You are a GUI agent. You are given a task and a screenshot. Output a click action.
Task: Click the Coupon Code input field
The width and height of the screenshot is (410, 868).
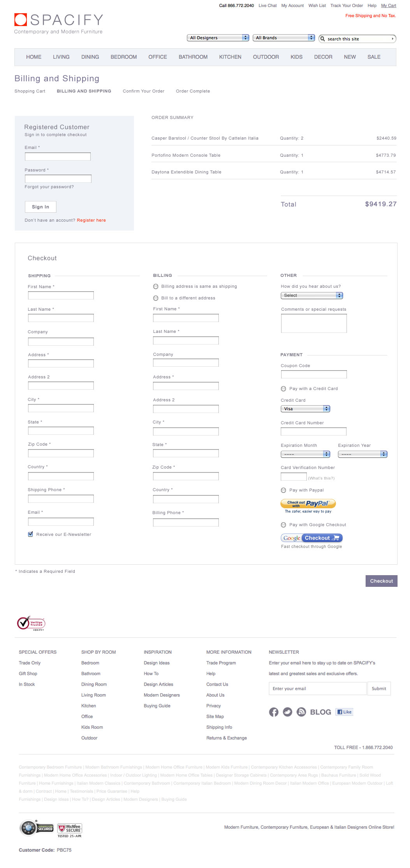(x=313, y=374)
